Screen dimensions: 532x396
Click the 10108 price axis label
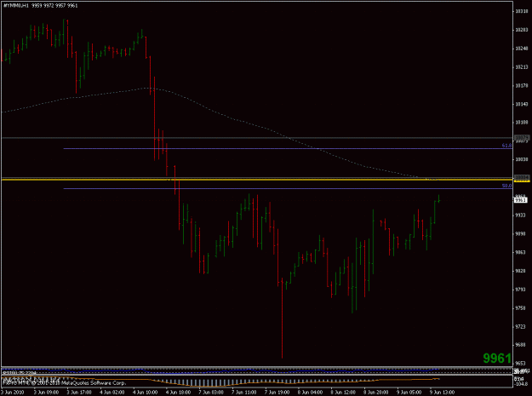click(521, 123)
